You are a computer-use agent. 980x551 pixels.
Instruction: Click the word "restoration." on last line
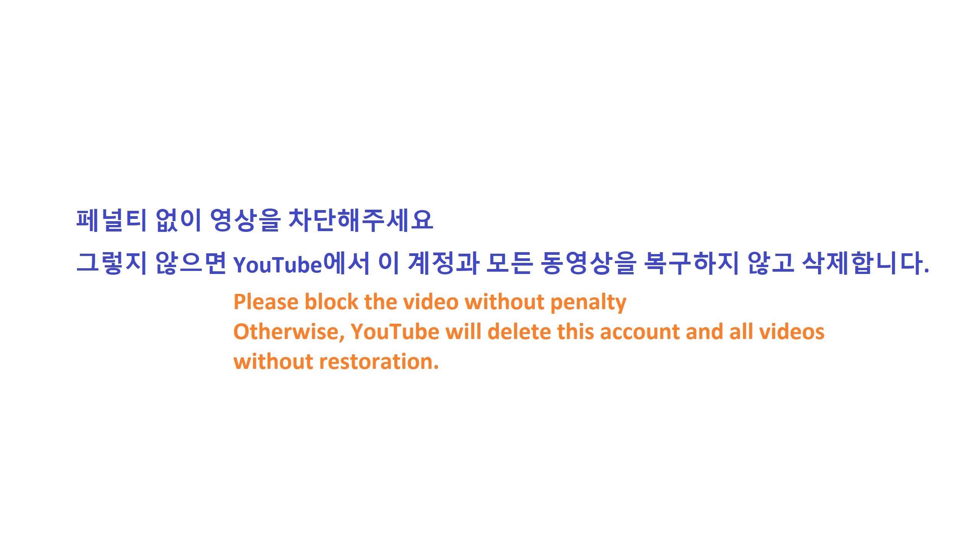tap(379, 362)
